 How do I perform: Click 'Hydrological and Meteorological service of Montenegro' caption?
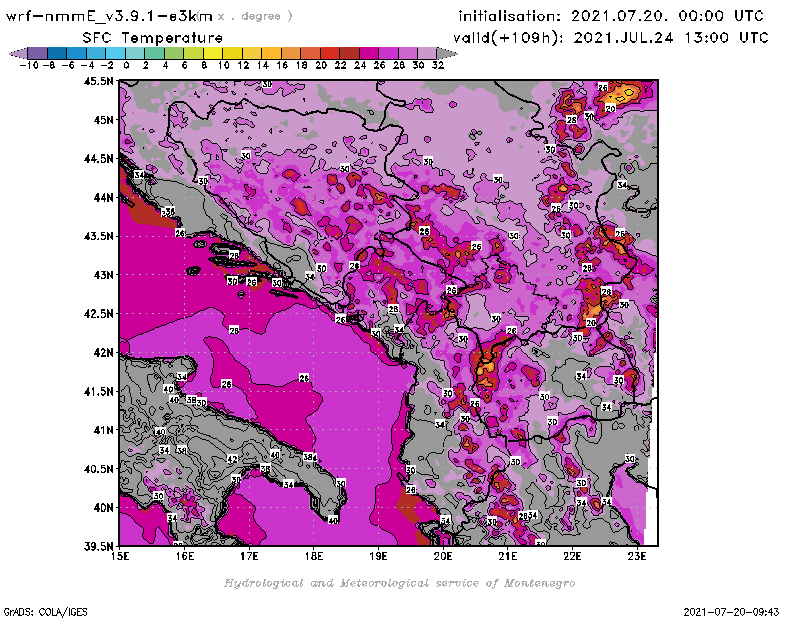click(399, 583)
